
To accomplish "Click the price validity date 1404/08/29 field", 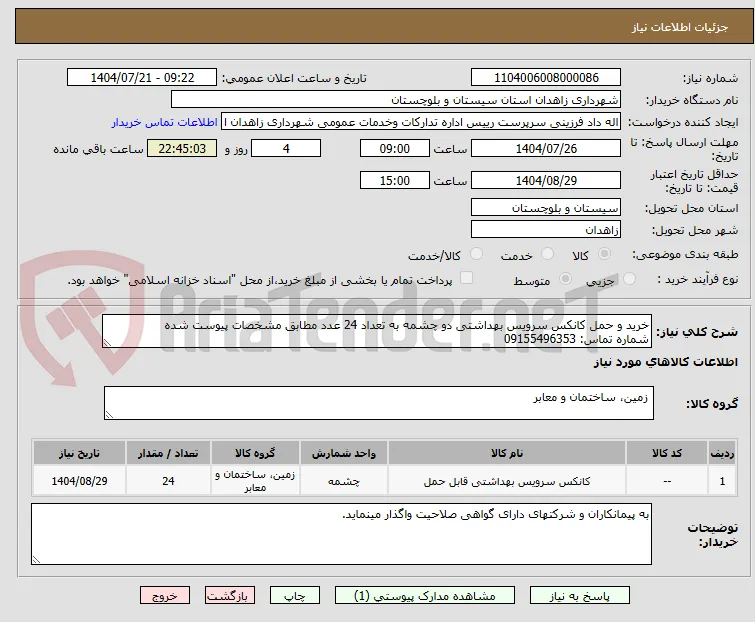I will click(x=546, y=180).
